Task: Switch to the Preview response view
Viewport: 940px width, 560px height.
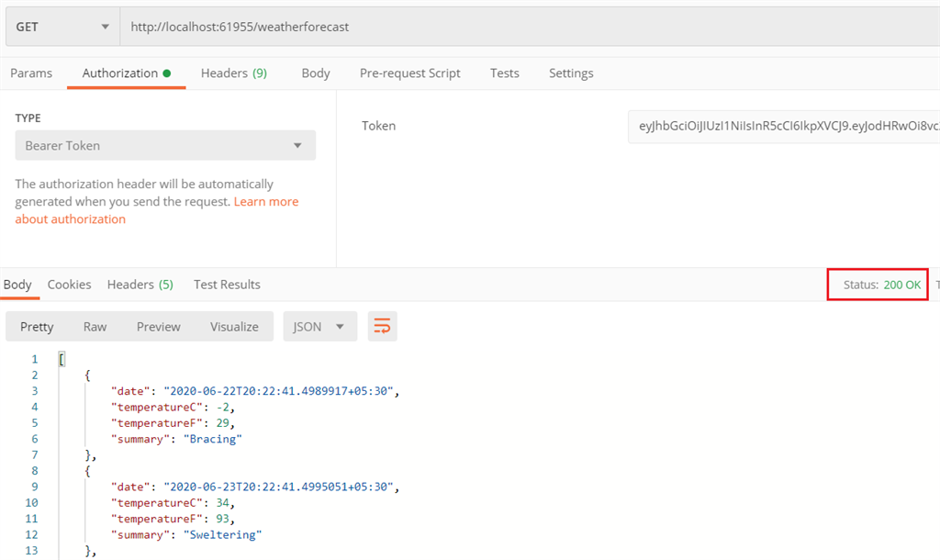Action: [x=158, y=326]
